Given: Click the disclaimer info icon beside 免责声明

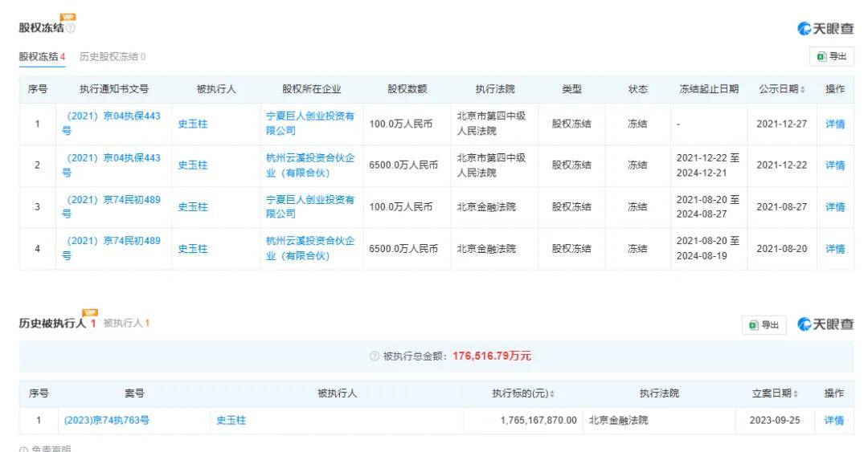Looking at the screenshot, I should (23, 450).
